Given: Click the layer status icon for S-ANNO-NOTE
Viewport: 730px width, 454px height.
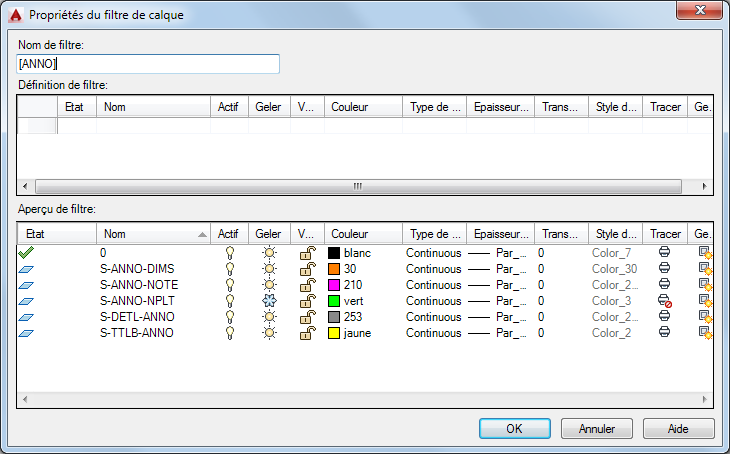Looking at the screenshot, I should 26,285.
